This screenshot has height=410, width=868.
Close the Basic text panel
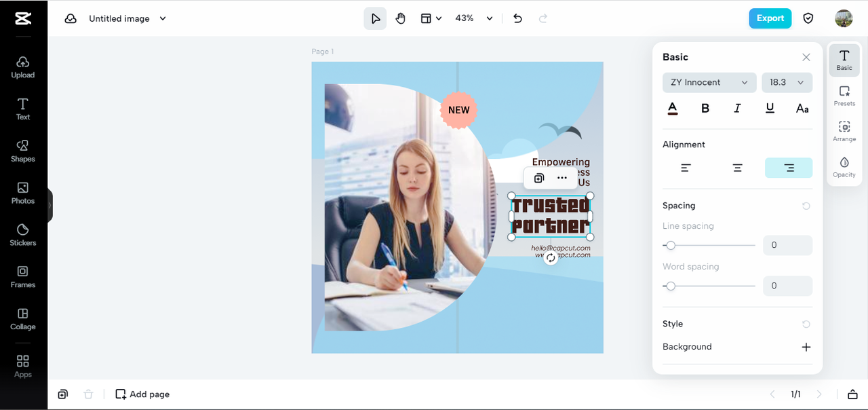(806, 57)
